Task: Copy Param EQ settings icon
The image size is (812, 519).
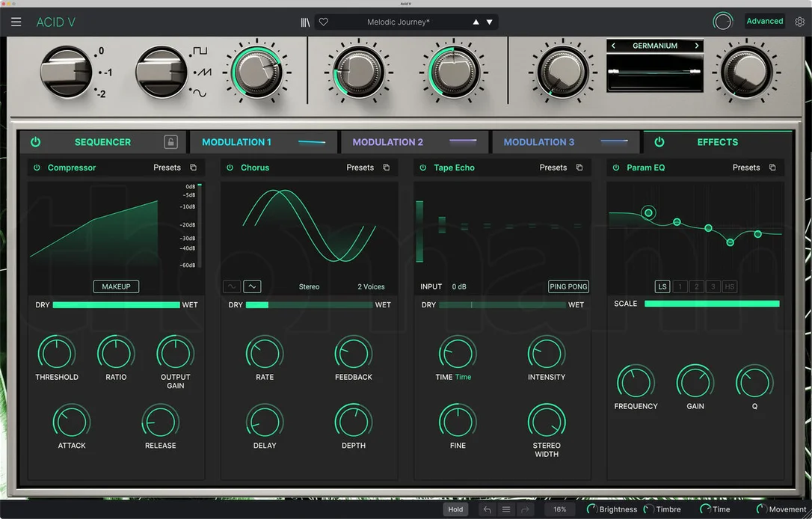Action: pos(772,168)
